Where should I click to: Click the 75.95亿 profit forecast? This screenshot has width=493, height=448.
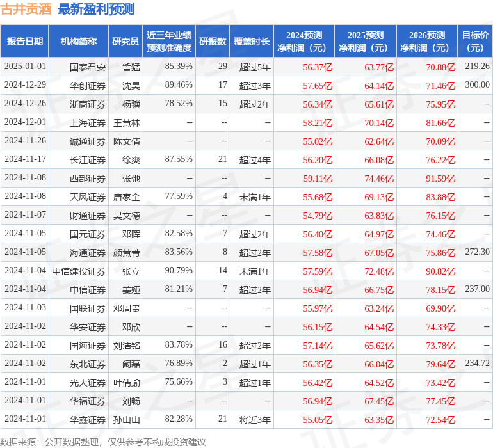click(440, 104)
